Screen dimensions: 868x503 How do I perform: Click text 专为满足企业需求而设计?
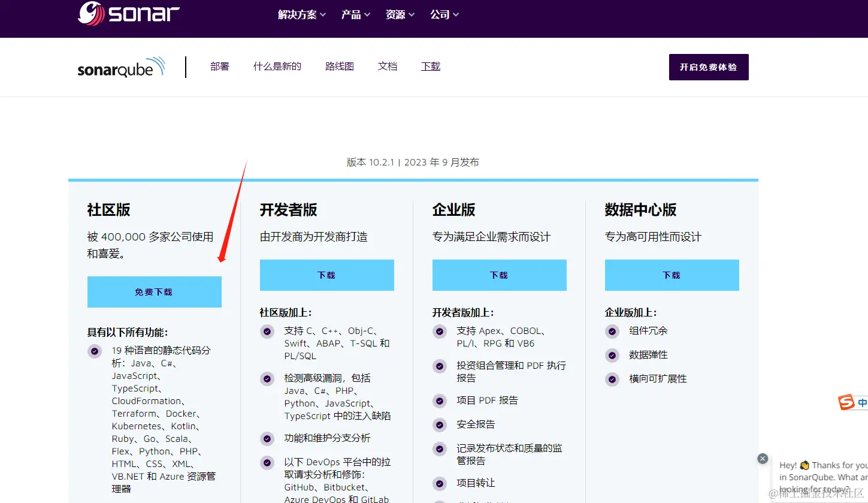[x=491, y=237]
